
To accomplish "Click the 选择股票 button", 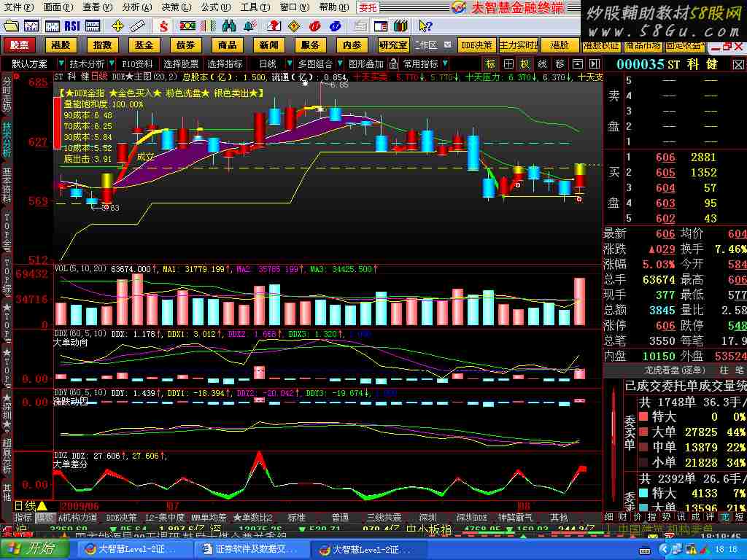I will pos(181,63).
